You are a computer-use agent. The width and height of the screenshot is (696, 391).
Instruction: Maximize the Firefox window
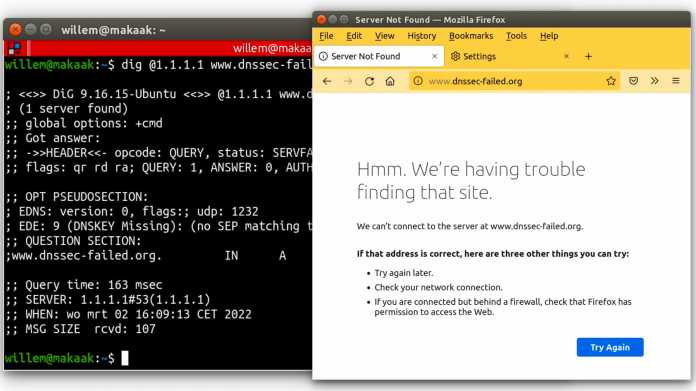(x=344, y=20)
